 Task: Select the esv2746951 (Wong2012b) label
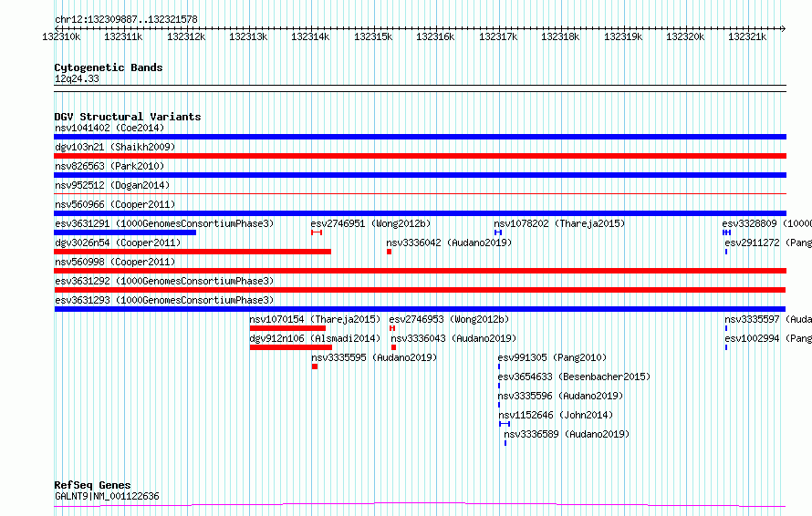pos(370,223)
